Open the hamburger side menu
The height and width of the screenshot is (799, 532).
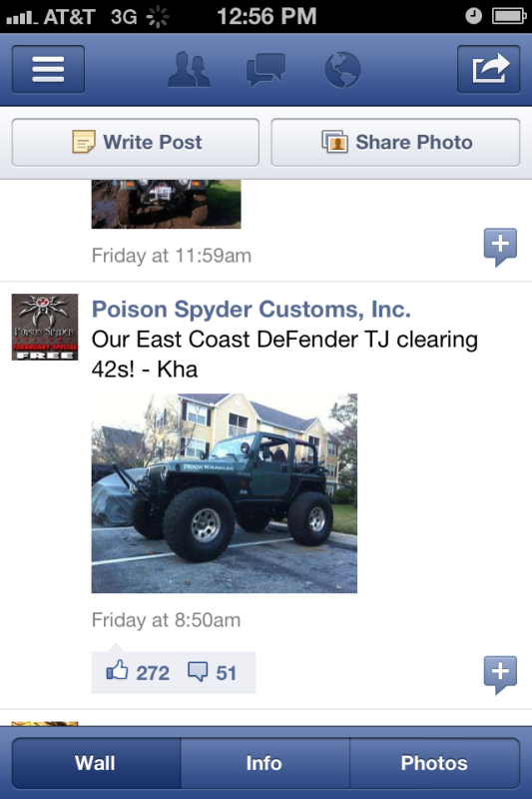[48, 69]
